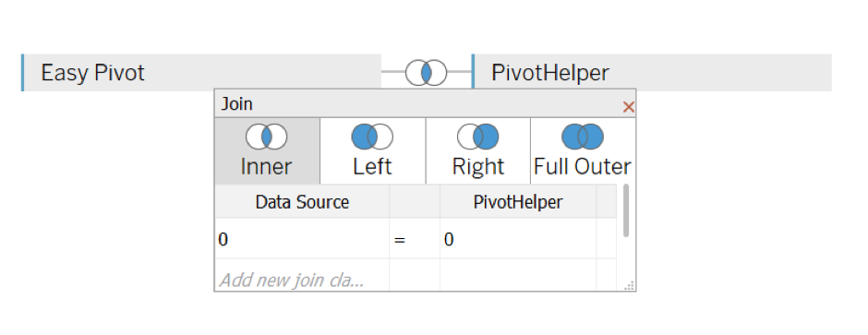Switch to Right join type
This screenshot has height=335, width=868.
point(478,151)
